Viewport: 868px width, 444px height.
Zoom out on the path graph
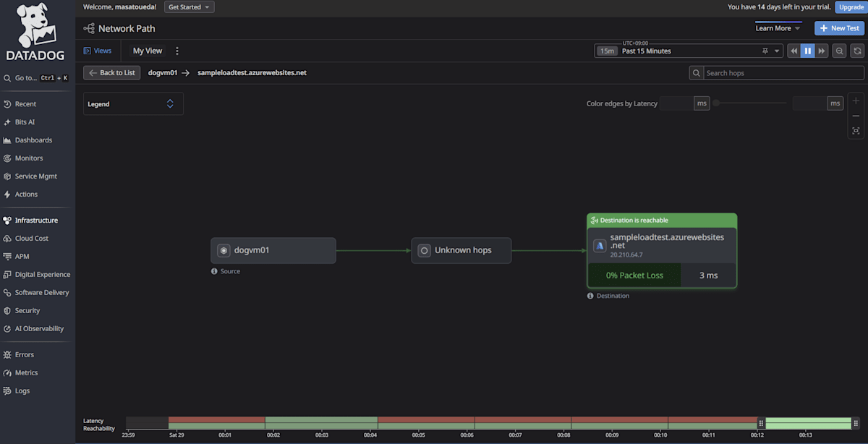pyautogui.click(x=856, y=116)
